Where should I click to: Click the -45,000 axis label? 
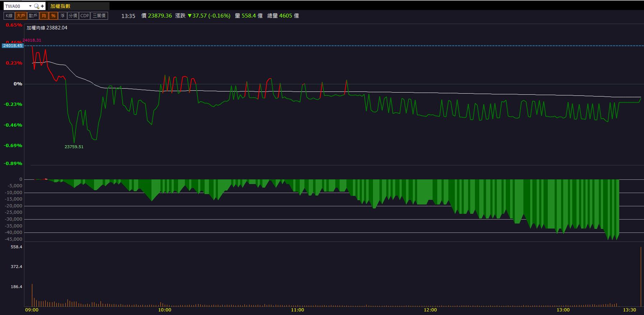click(x=13, y=239)
